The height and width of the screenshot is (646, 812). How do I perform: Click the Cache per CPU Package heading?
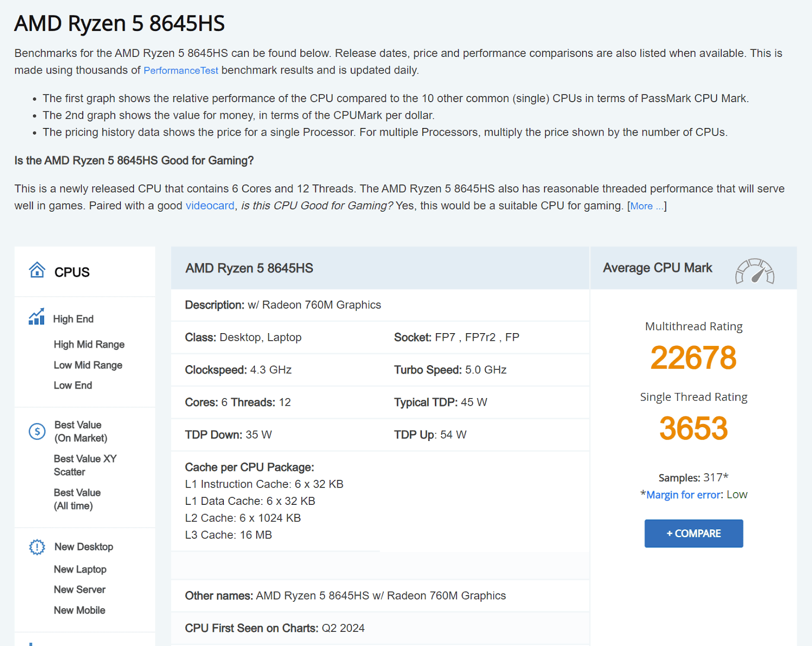pyautogui.click(x=249, y=467)
